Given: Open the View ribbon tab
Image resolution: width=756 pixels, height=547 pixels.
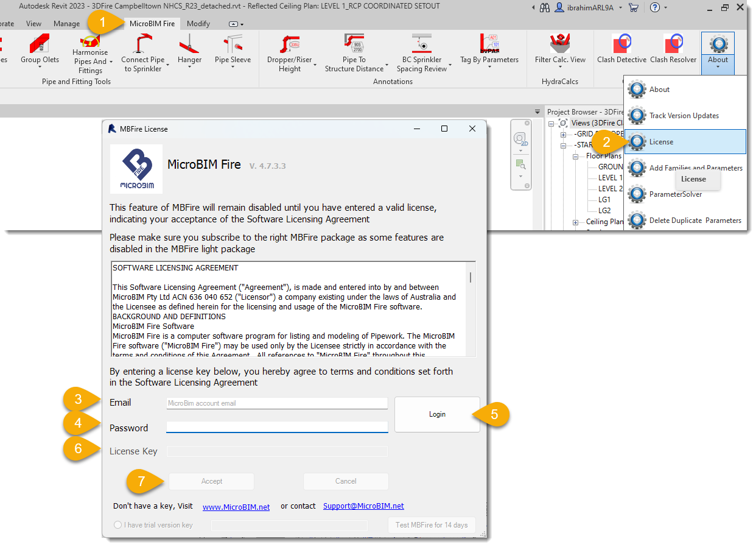Looking at the screenshot, I should pos(34,24).
